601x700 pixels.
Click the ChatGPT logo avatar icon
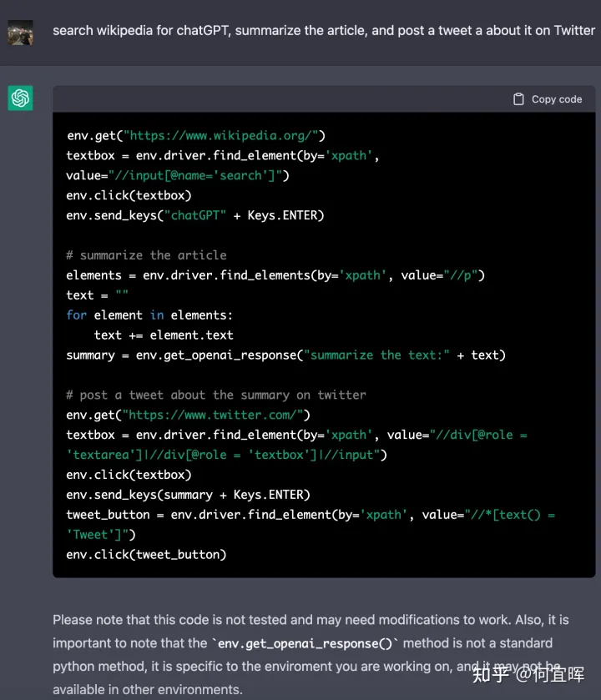tap(20, 98)
